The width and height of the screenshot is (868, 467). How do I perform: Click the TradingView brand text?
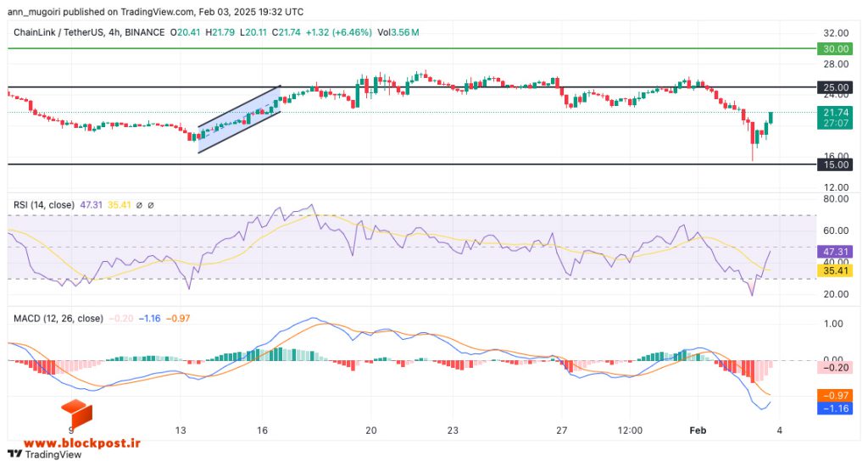click(x=53, y=455)
